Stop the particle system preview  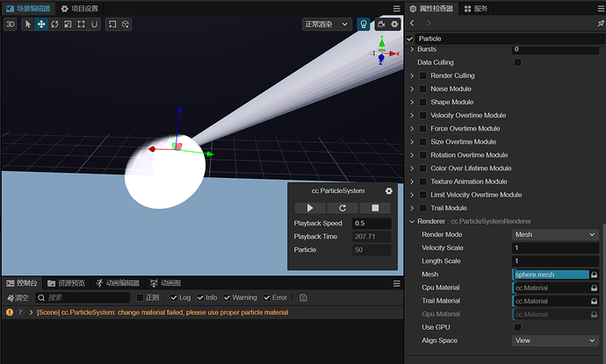[375, 208]
